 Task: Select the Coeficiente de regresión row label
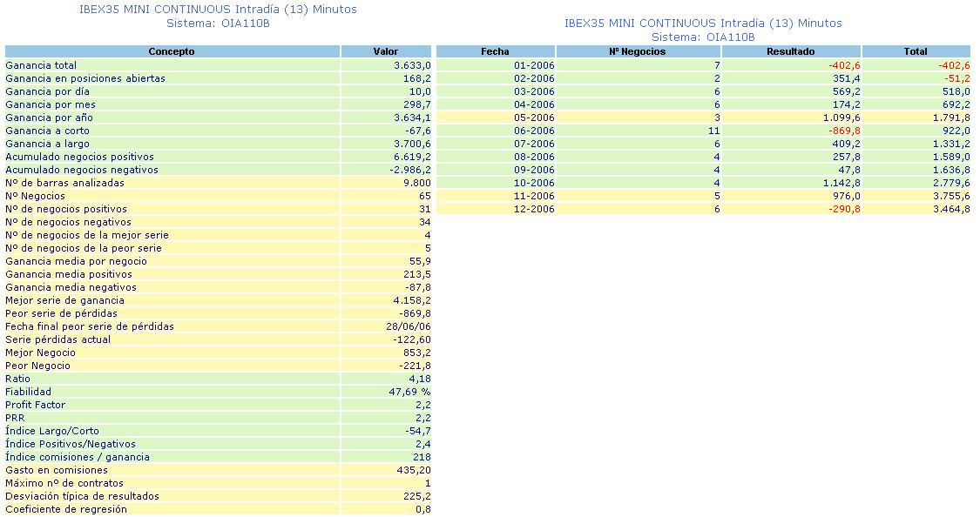(65, 509)
